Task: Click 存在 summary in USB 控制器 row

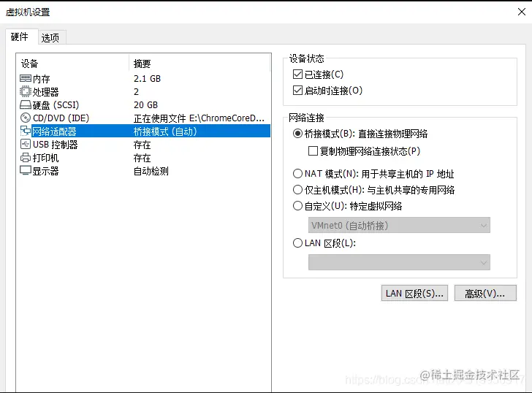Action: 142,145
